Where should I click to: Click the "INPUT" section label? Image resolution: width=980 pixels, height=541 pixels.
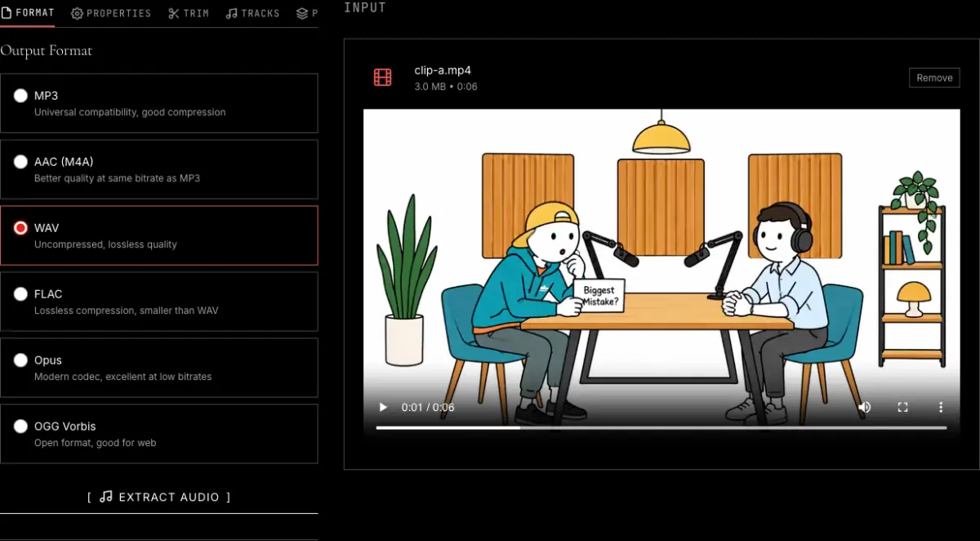click(x=365, y=7)
